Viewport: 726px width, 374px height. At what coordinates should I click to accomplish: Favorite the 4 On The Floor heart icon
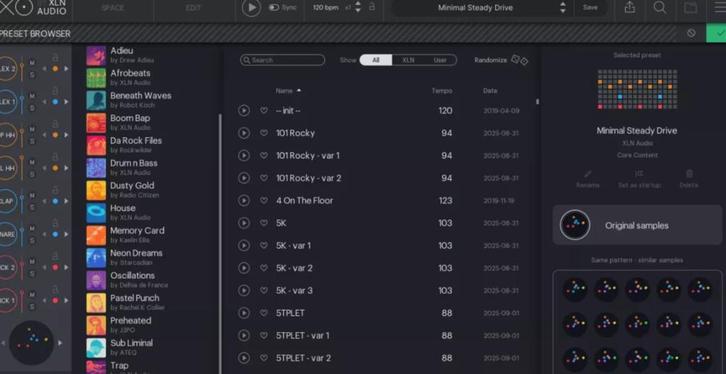coord(263,200)
